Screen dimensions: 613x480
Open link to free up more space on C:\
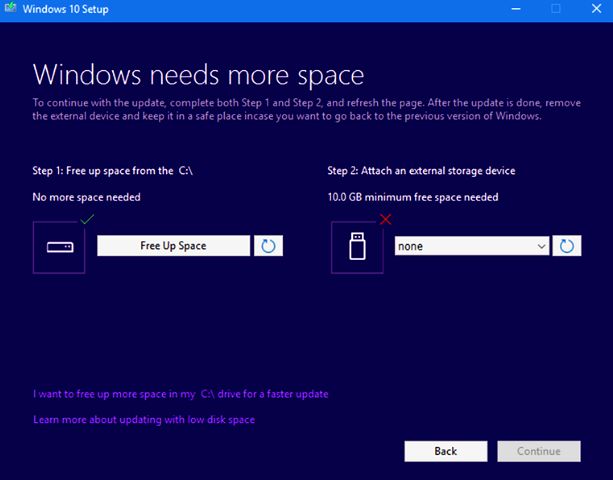click(181, 394)
